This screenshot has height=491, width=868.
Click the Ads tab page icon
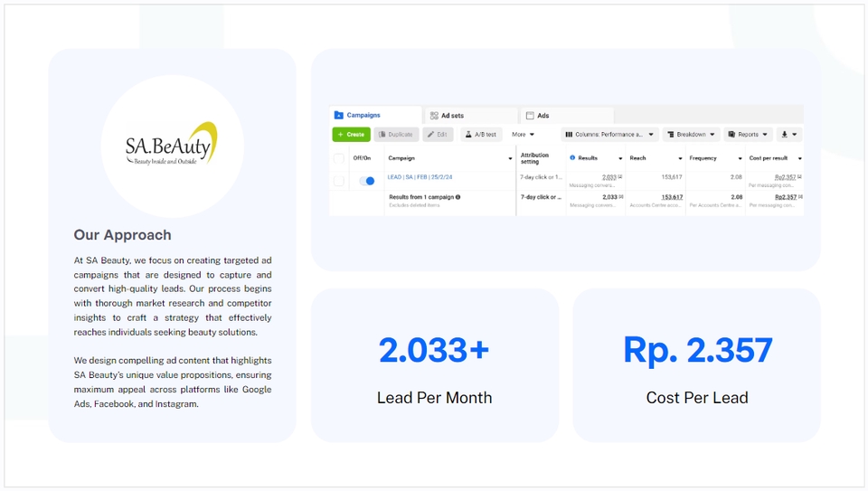pos(530,116)
